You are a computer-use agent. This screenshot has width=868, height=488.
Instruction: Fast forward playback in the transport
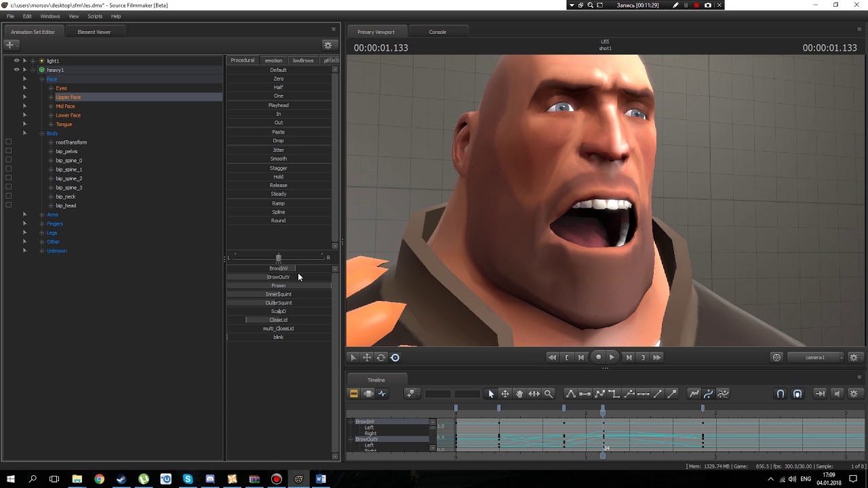pos(656,357)
